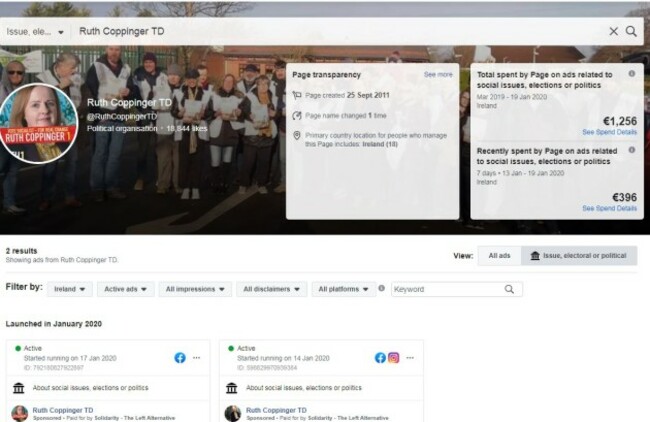Click 'Launched in January 2020' heading
Viewport: 650px width, 422px height.
(54, 324)
